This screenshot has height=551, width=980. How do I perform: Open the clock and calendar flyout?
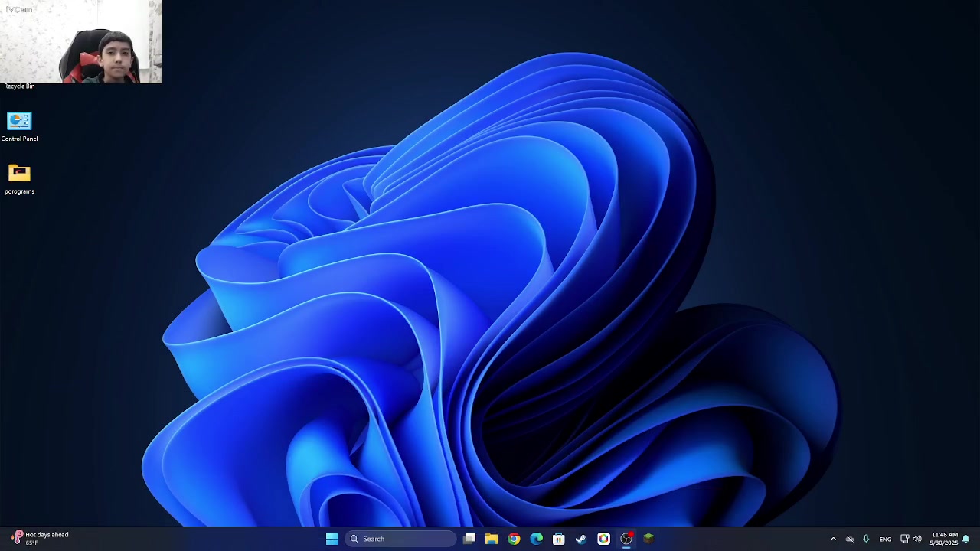coord(944,539)
